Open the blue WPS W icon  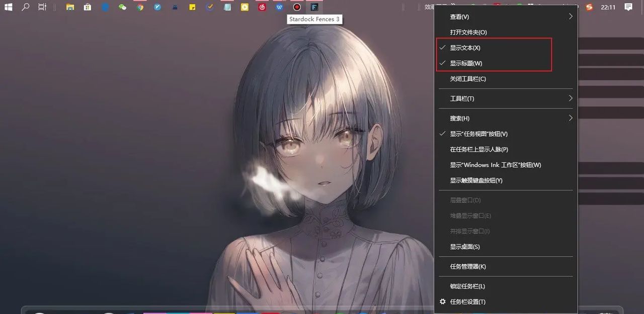tap(280, 7)
